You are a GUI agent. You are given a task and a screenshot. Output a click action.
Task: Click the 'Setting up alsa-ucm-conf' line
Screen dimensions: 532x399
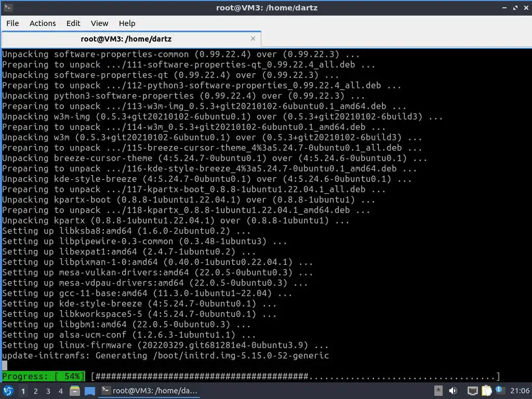(129, 335)
